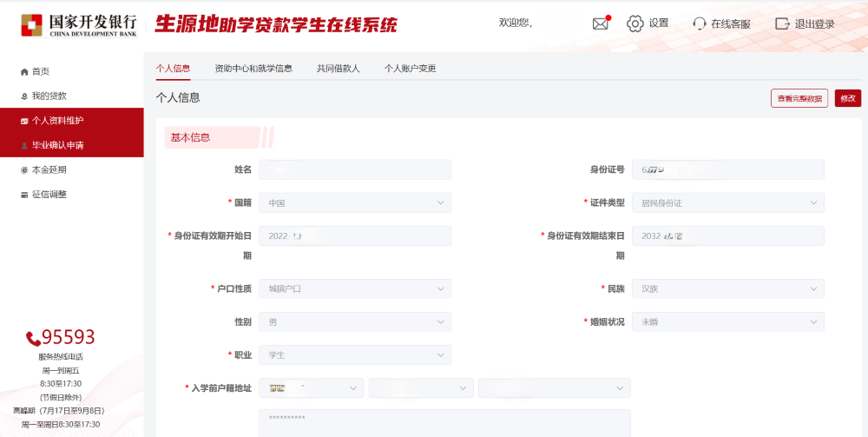Switch to 共同借款人 tab

click(x=338, y=68)
